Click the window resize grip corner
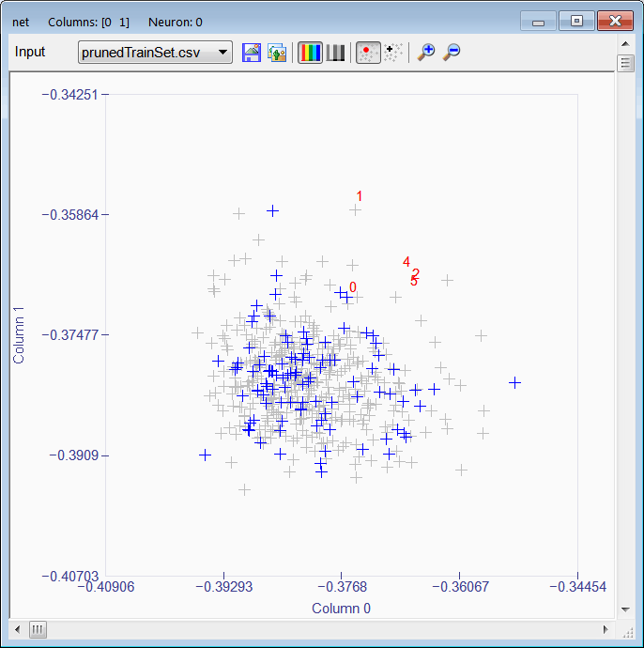Screen dimensions: 644x648 click(628, 632)
